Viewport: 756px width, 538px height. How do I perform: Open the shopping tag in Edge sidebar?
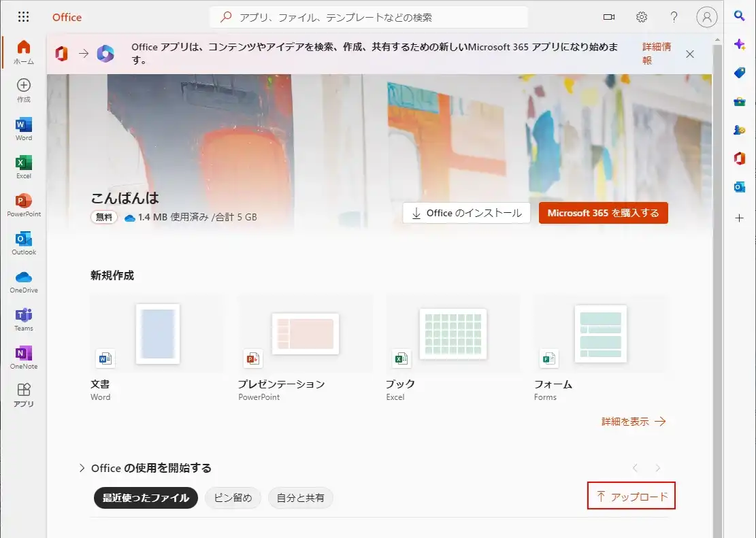[x=739, y=73]
